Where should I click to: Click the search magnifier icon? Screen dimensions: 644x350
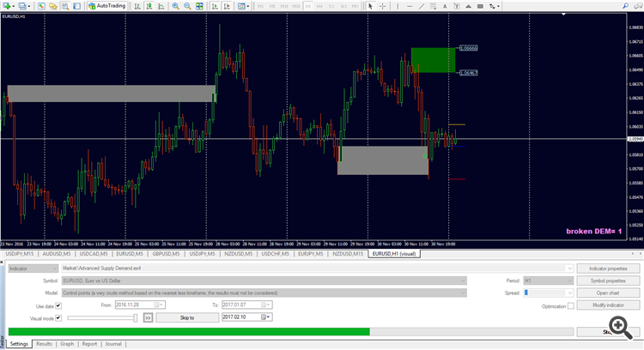click(x=625, y=6)
